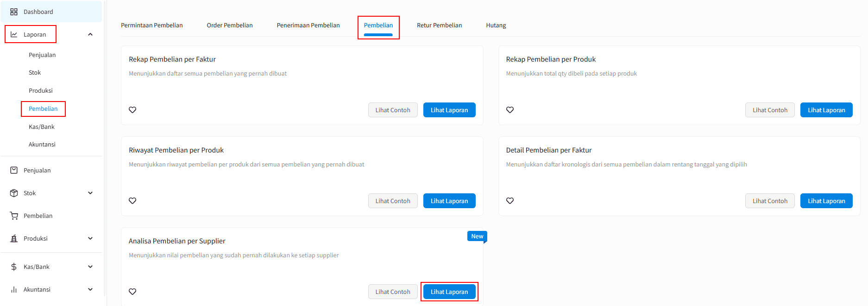Click the Pembelian shopping cart icon

[x=14, y=216]
